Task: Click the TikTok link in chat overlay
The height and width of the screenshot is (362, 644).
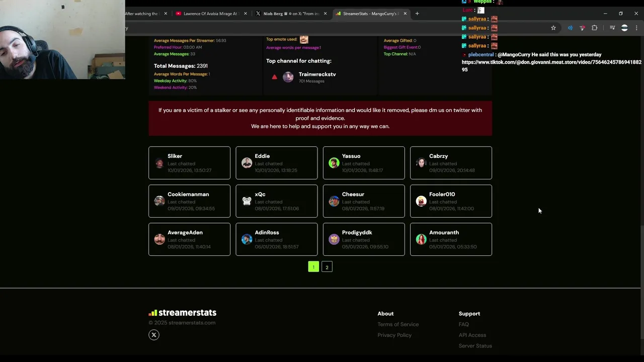Action: (x=551, y=66)
